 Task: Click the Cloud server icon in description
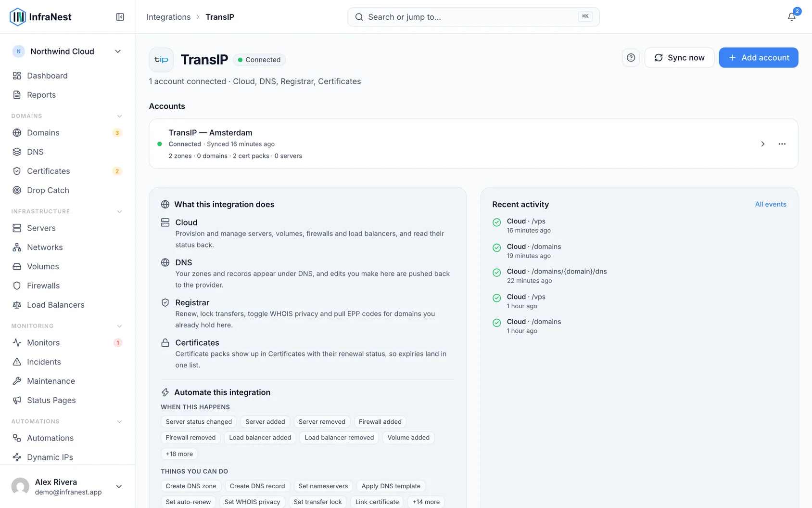(x=165, y=222)
